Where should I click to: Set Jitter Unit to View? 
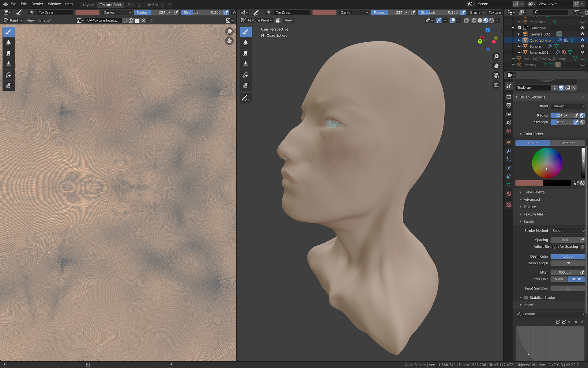pos(559,279)
